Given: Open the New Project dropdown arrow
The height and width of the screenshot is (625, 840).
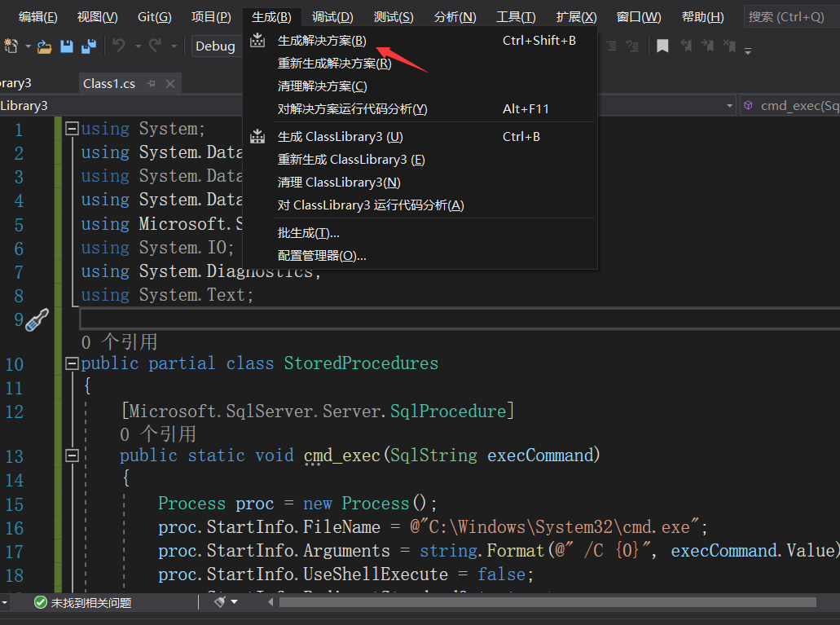Looking at the screenshot, I should point(28,47).
